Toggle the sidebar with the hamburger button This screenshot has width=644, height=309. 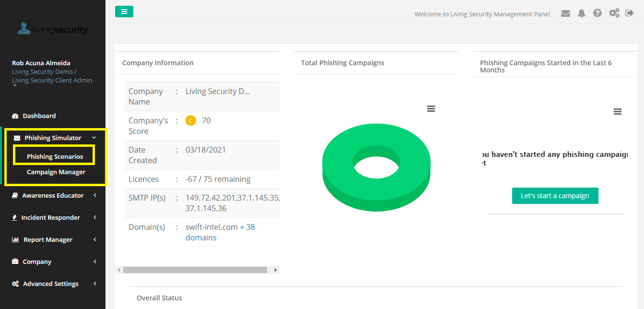click(124, 12)
